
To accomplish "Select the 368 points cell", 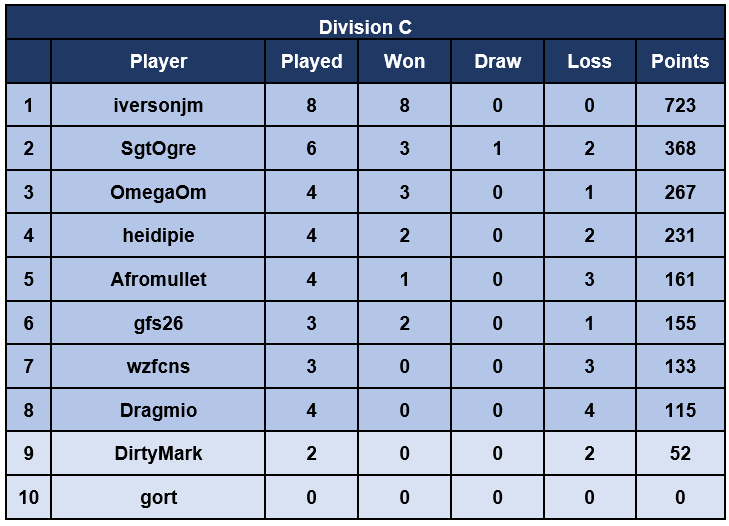I will tap(680, 149).
